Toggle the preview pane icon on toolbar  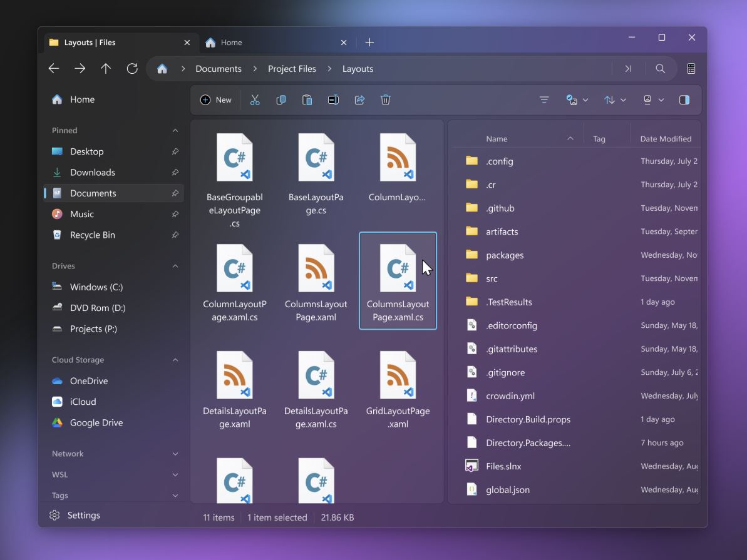click(x=647, y=99)
